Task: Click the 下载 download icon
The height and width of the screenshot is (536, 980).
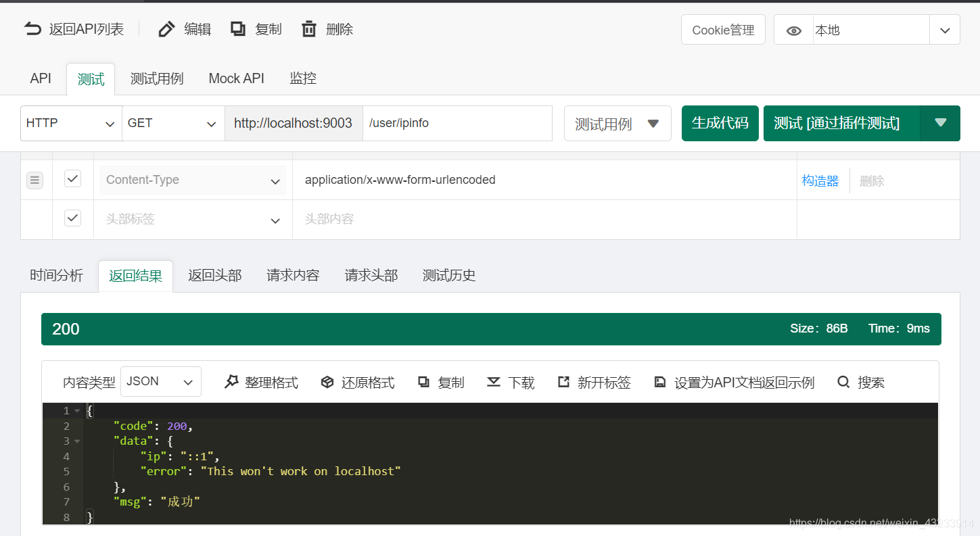Action: [494, 382]
